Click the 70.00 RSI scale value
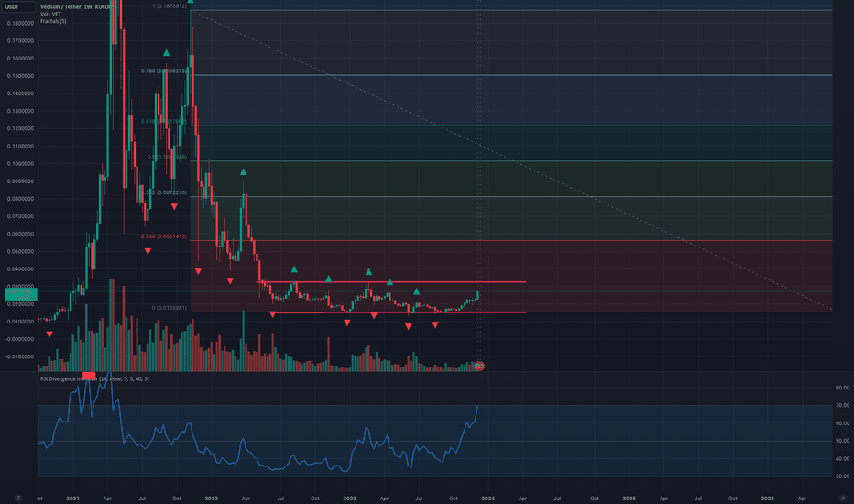 tap(842, 405)
